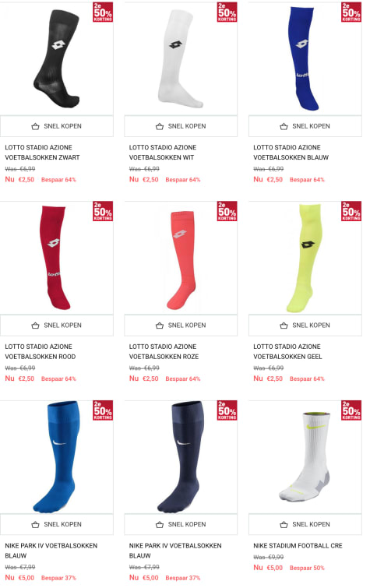Click 2e 50% korting badge on blue Lotto sock

[351, 12]
